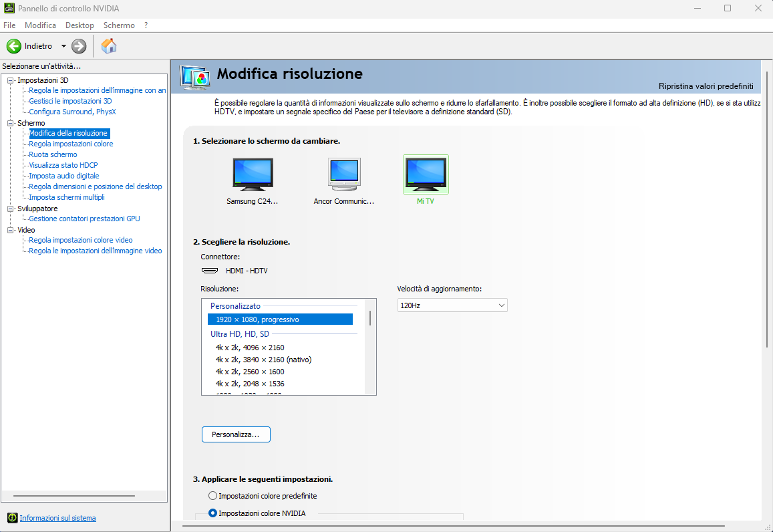
Task: Open the Indietro history dropdown arrow
Action: [63, 46]
